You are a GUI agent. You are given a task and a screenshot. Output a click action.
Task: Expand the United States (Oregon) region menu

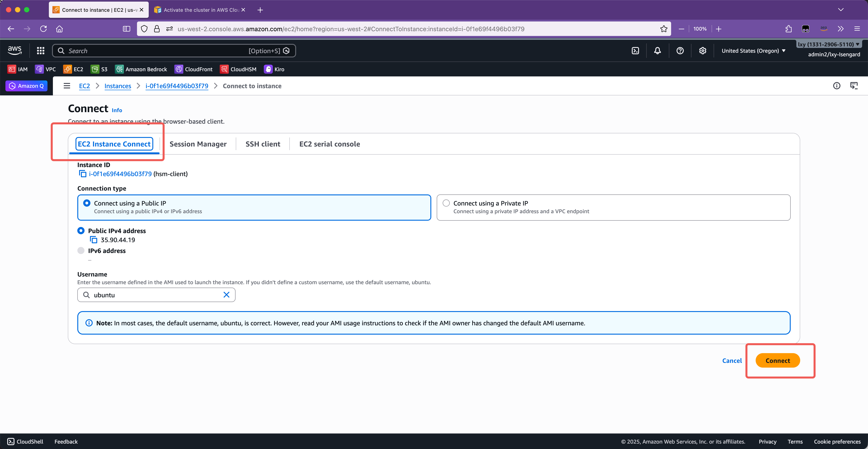click(753, 51)
